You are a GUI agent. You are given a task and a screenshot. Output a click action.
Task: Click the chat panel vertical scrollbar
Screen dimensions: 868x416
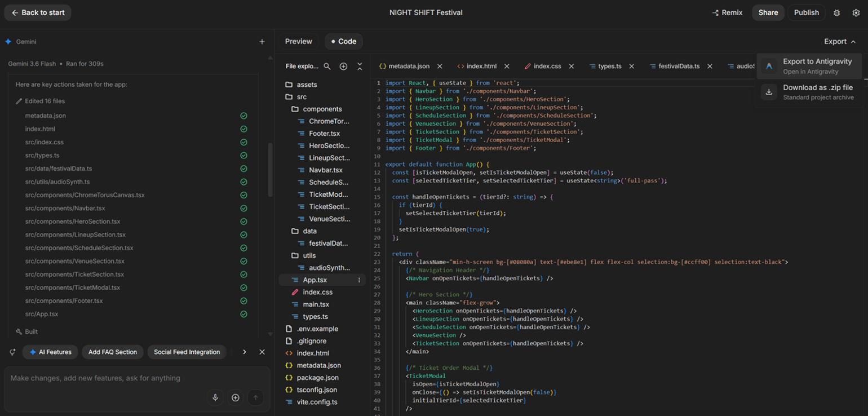click(x=270, y=169)
